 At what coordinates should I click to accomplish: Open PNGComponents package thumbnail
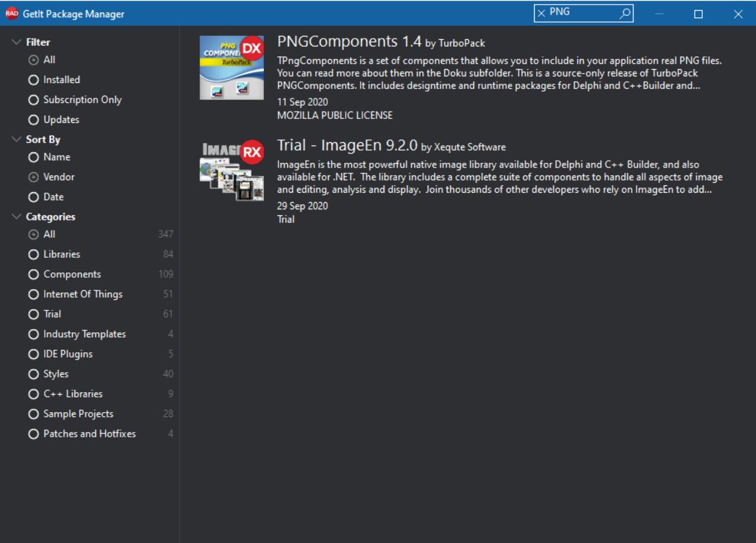pos(231,67)
